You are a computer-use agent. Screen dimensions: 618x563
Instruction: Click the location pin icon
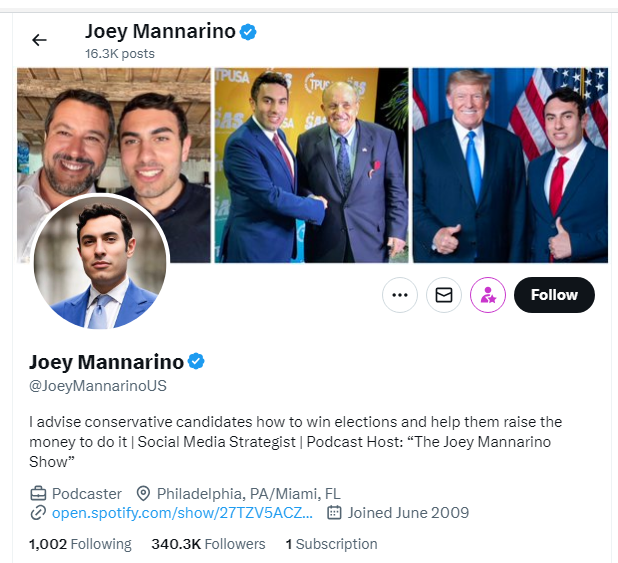[x=143, y=493]
